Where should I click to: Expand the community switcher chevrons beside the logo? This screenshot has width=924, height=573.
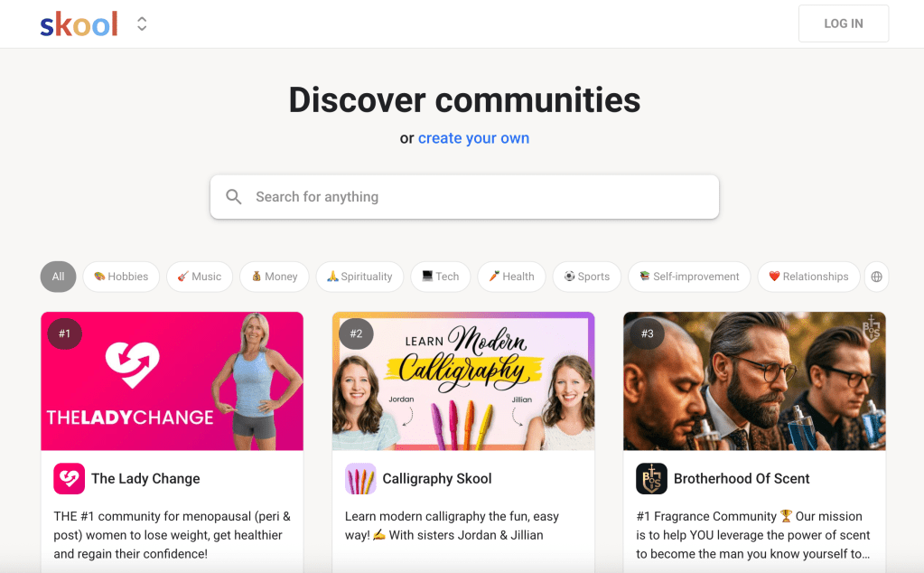click(x=142, y=24)
